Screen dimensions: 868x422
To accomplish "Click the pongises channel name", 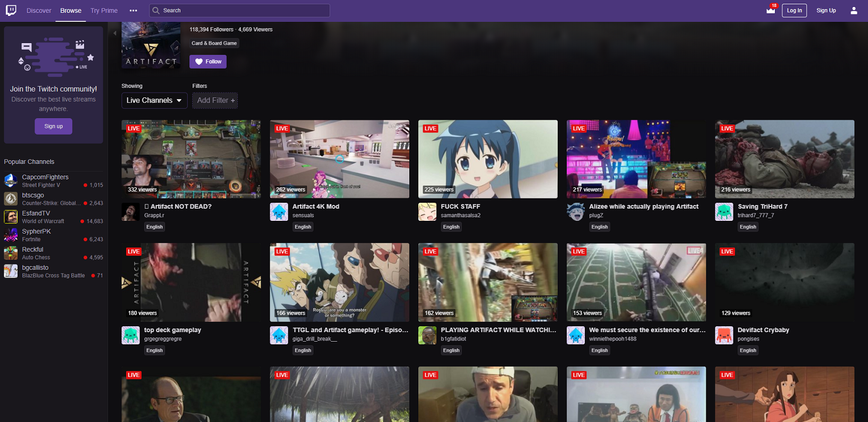I will pos(748,339).
